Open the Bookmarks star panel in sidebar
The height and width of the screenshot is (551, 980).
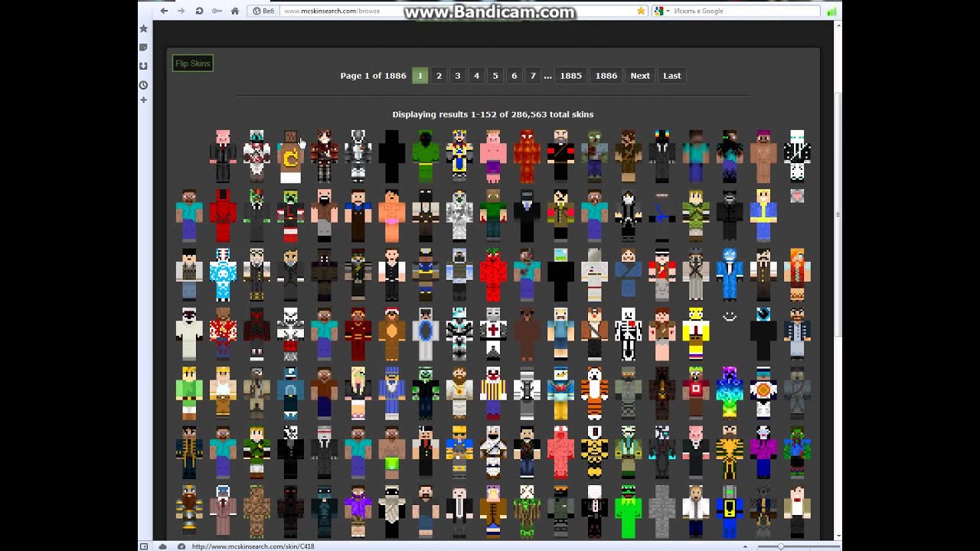(143, 28)
